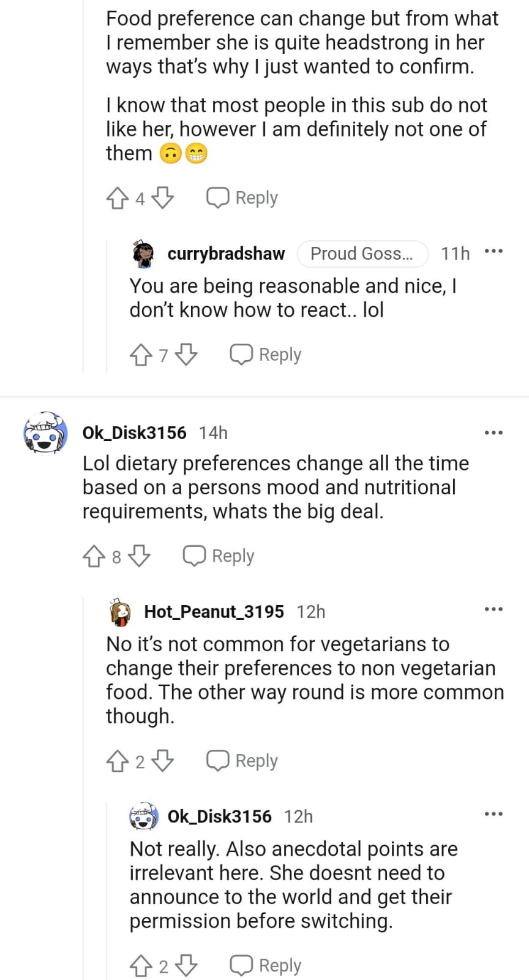Reply to currybradshaw's comment
The image size is (529, 980).
(266, 355)
